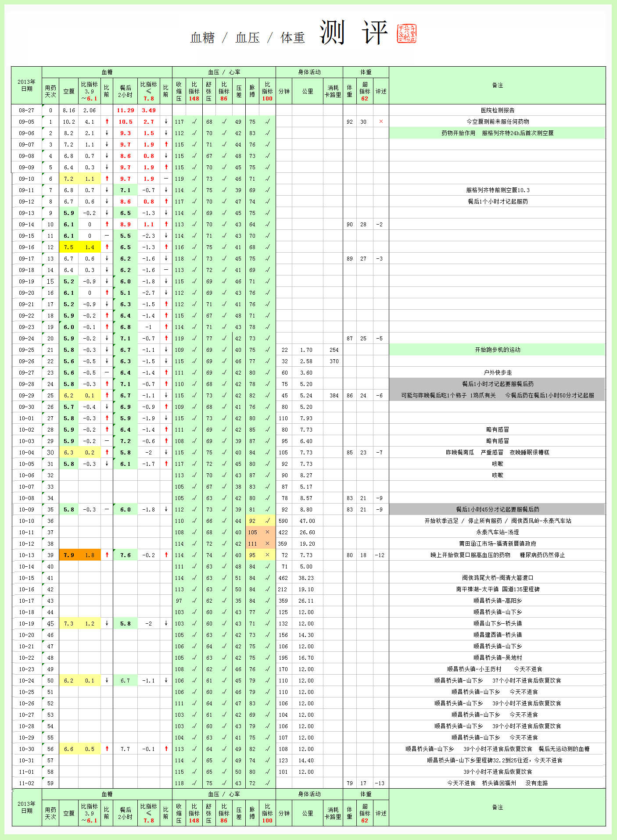Screen dimensions: 617x840
Task: Click the pulse × mark in row 10-11
Action: (267, 532)
